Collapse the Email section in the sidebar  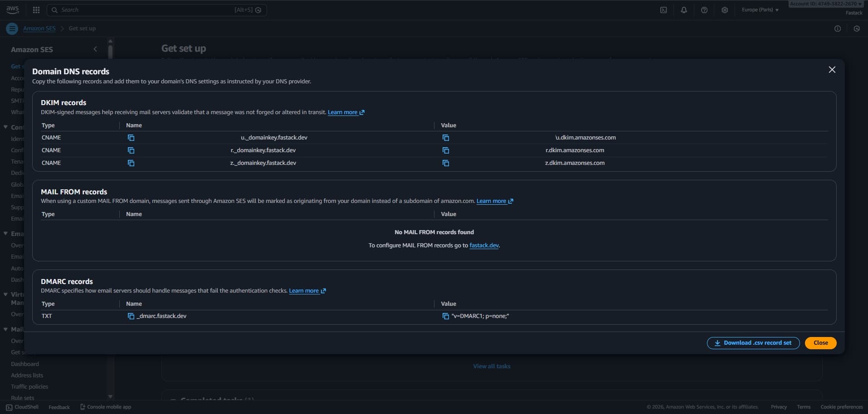point(5,234)
